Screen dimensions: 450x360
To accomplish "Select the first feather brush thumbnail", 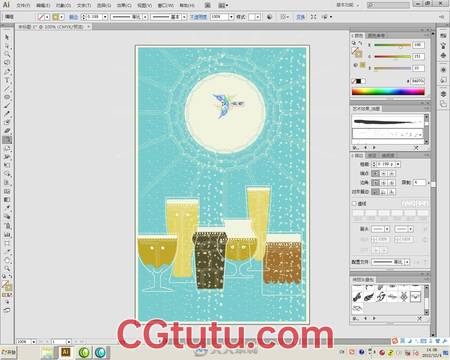I will 357,297.
